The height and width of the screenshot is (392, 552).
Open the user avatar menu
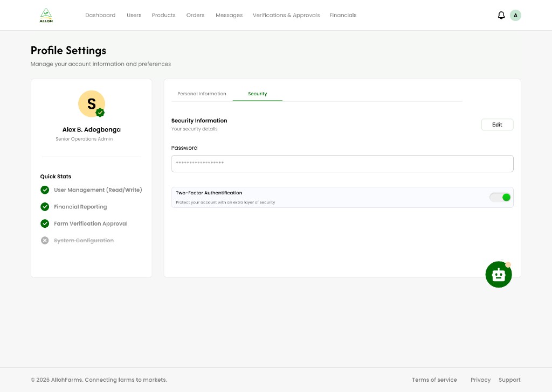click(515, 15)
